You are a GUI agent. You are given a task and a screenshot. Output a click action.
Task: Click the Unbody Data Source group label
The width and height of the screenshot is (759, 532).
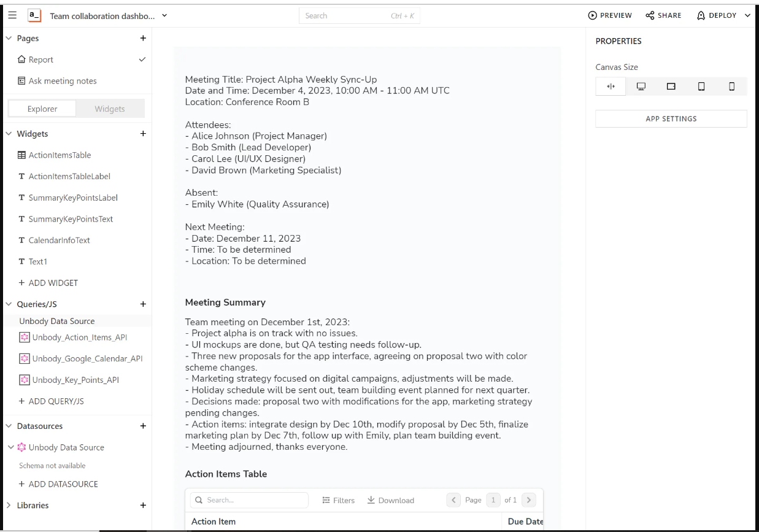pos(57,321)
